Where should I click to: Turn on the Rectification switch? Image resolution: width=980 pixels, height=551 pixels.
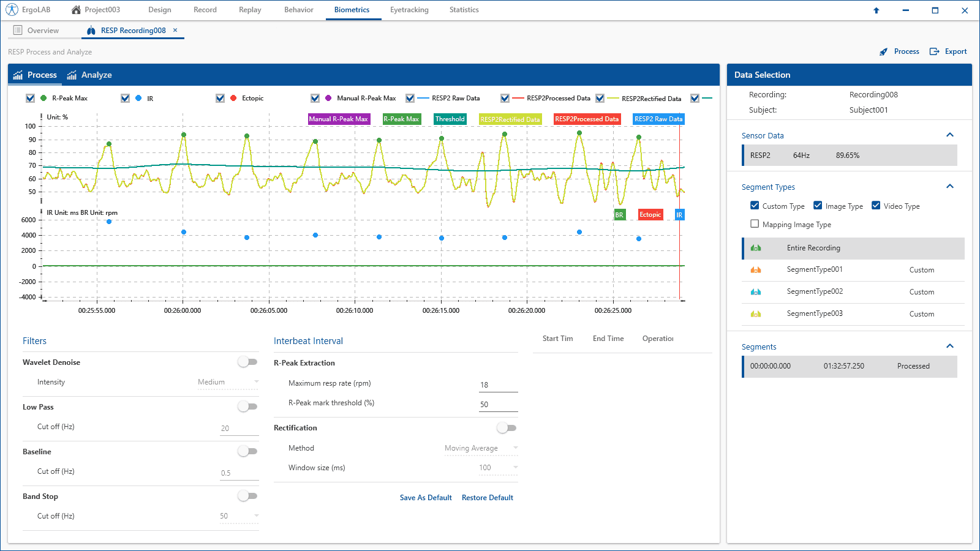coord(507,428)
